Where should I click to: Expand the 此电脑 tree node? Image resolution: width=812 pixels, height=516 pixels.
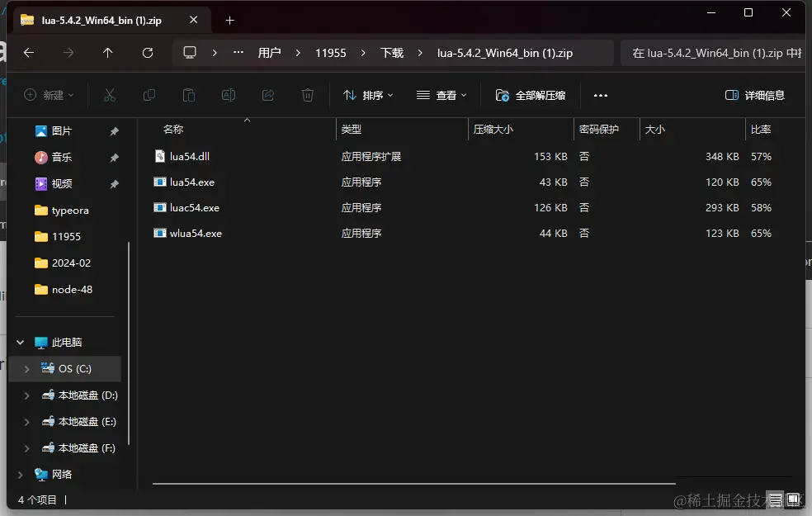(x=20, y=342)
